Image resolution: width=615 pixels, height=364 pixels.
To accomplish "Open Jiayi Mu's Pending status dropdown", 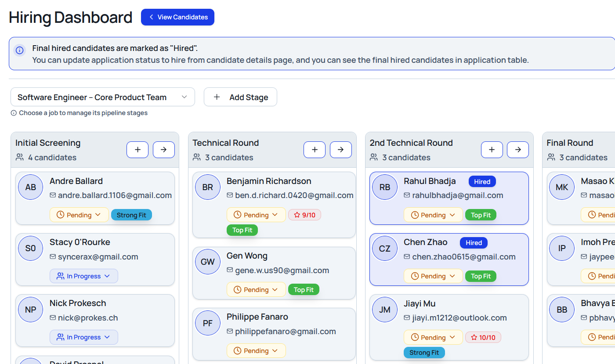I will 433,337.
